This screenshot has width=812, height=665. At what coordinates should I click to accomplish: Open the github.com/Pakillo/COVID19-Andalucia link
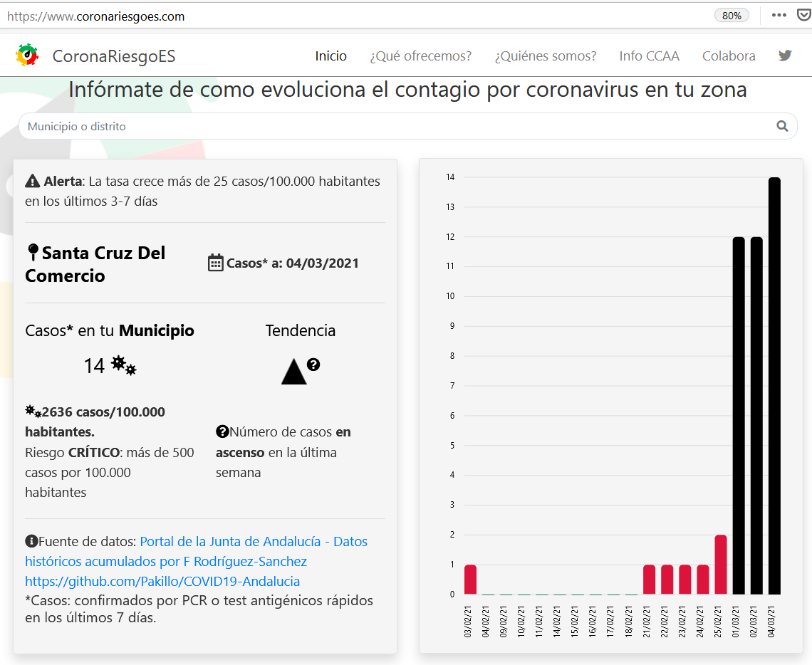(162, 581)
